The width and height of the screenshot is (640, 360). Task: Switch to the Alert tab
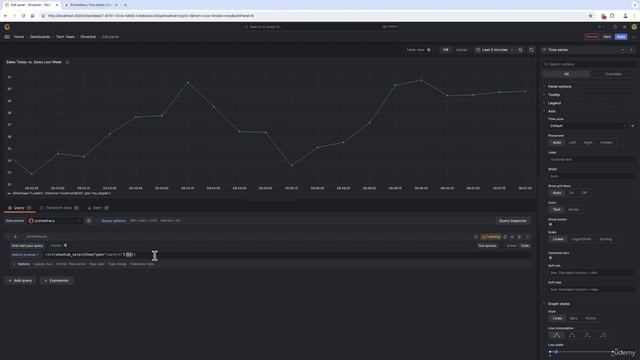tap(97, 208)
